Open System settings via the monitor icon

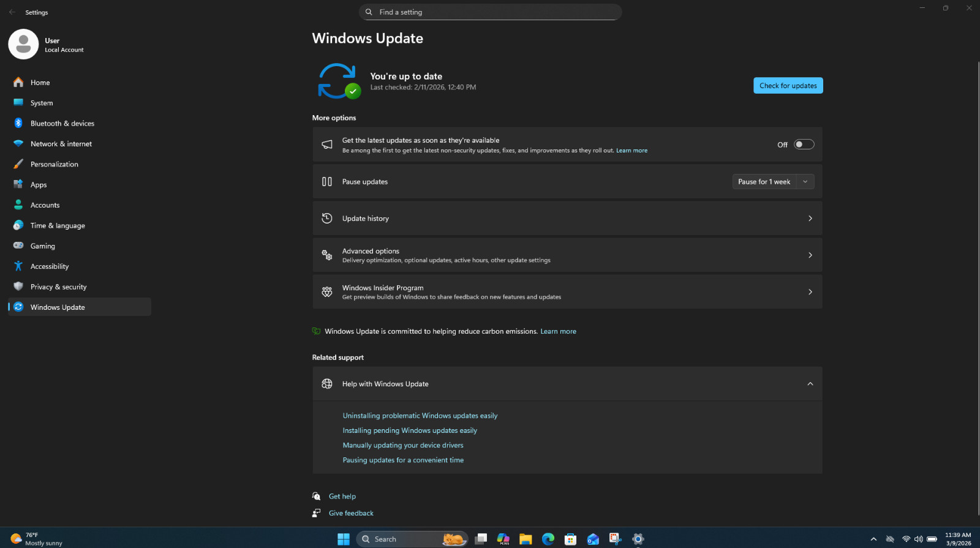click(x=18, y=103)
